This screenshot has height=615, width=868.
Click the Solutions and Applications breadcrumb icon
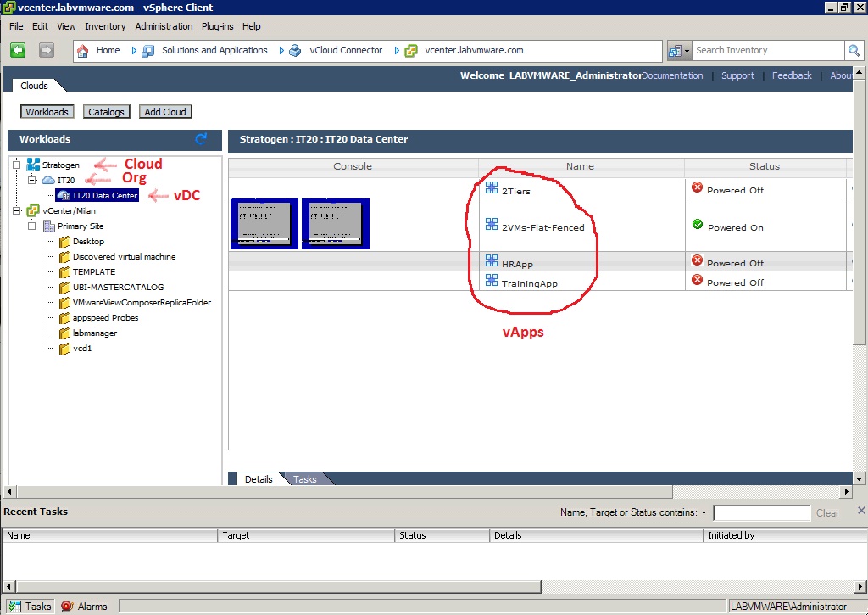[147, 51]
